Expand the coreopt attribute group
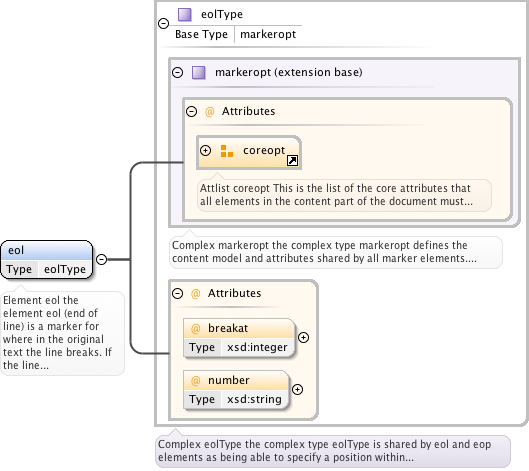This screenshot has height=471, width=529. (x=205, y=150)
